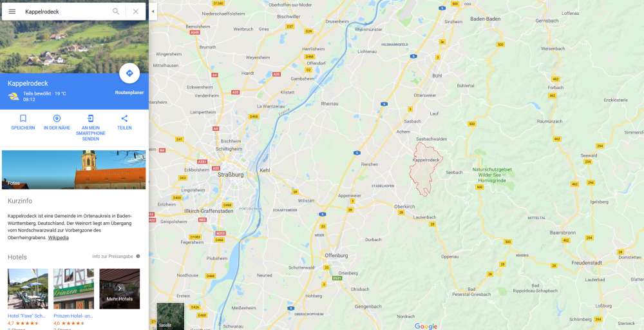Click inside the Kappelrodeck search field
The height and width of the screenshot is (330, 644).
(x=66, y=12)
